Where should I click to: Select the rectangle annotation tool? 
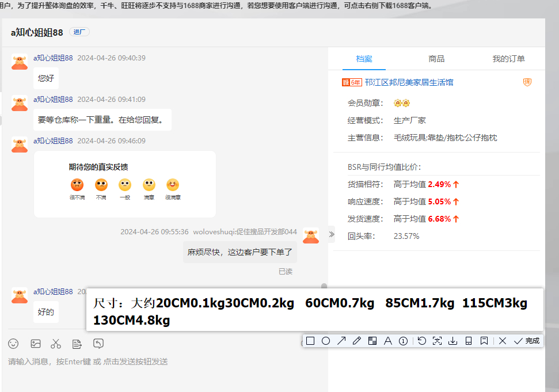coord(310,341)
